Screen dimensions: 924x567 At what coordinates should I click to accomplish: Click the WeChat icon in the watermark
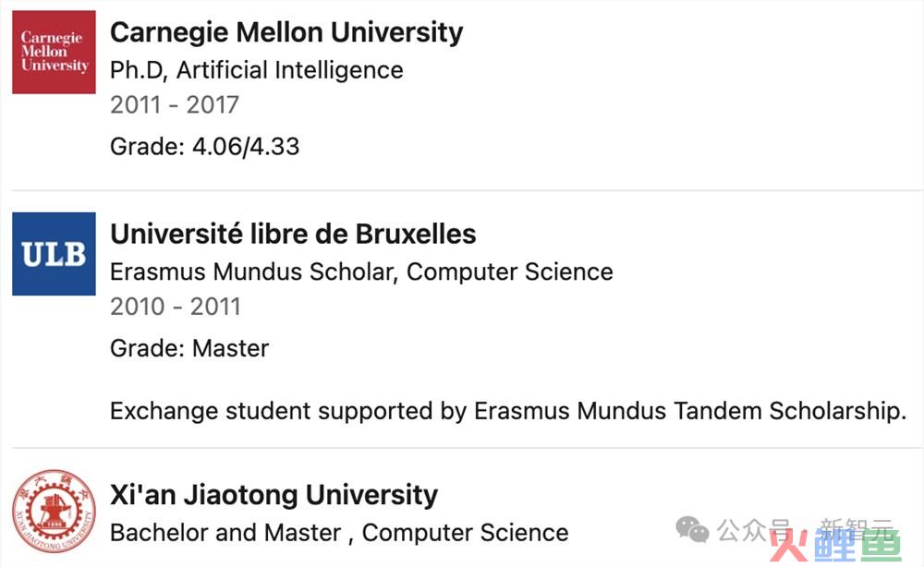692,529
